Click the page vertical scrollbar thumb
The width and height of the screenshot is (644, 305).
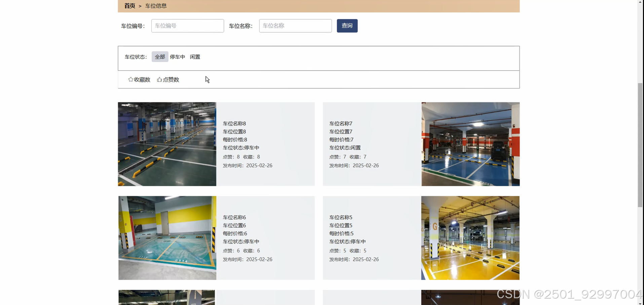(640, 145)
